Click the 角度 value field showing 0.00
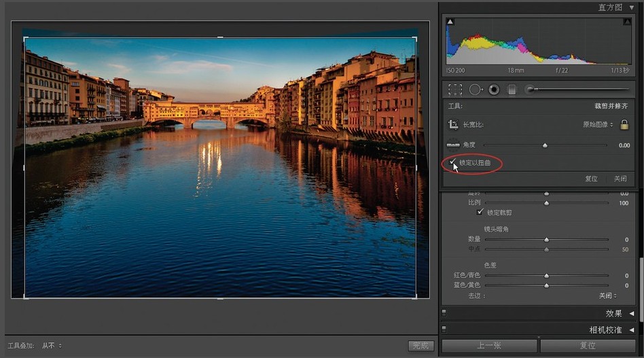This screenshot has height=358, width=644. click(x=624, y=145)
